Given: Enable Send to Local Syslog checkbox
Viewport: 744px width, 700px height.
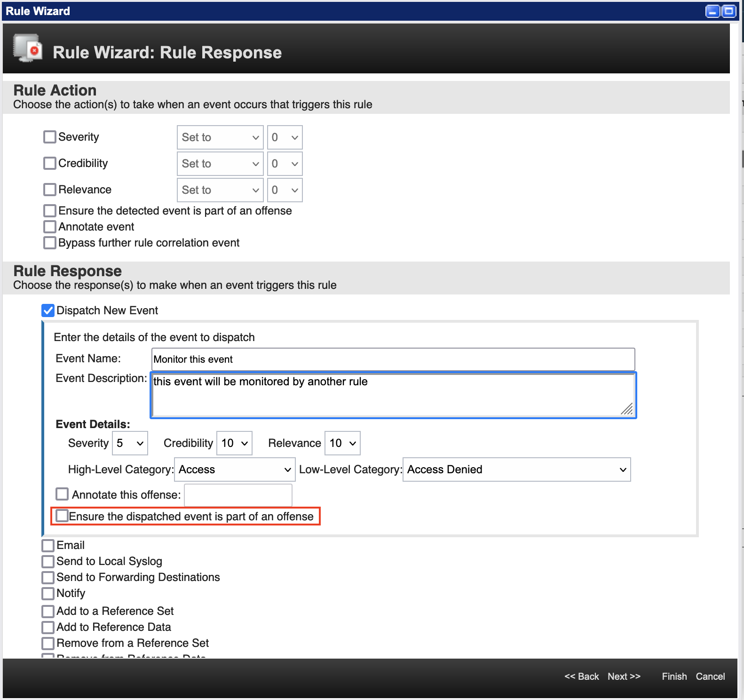Looking at the screenshot, I should pos(48,562).
